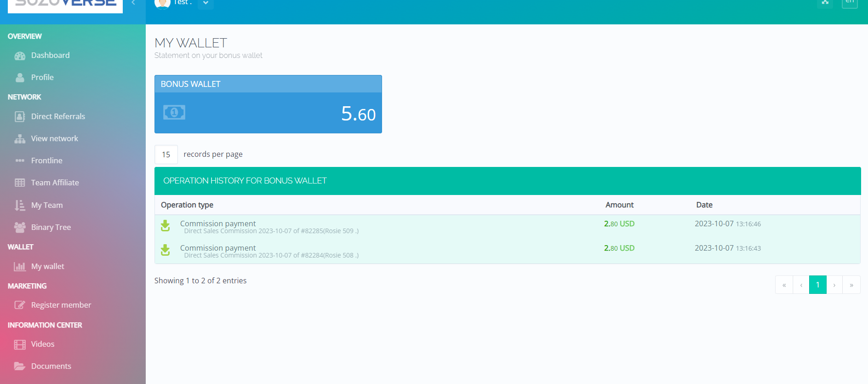
Task: Go to pagination page 1
Action: pyautogui.click(x=817, y=285)
